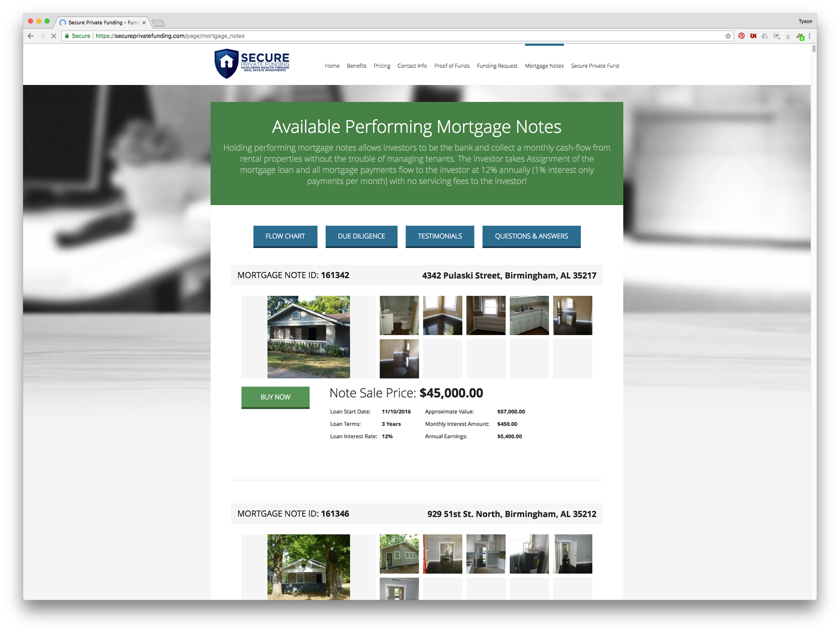
Task: Open the Chrome three-dot menu
Action: 809,36
